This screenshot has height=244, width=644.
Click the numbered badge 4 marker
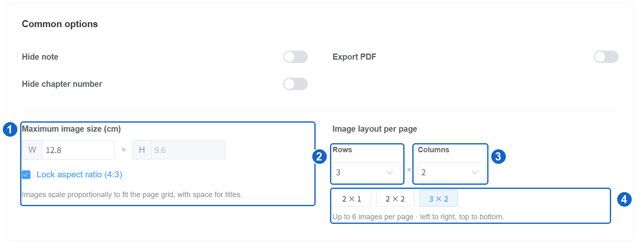coord(624,200)
